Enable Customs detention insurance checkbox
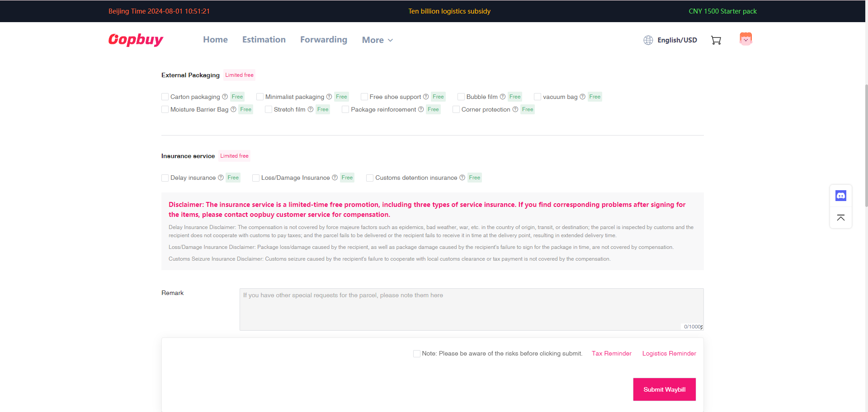Screen dimensions: 868x412 click(370, 178)
